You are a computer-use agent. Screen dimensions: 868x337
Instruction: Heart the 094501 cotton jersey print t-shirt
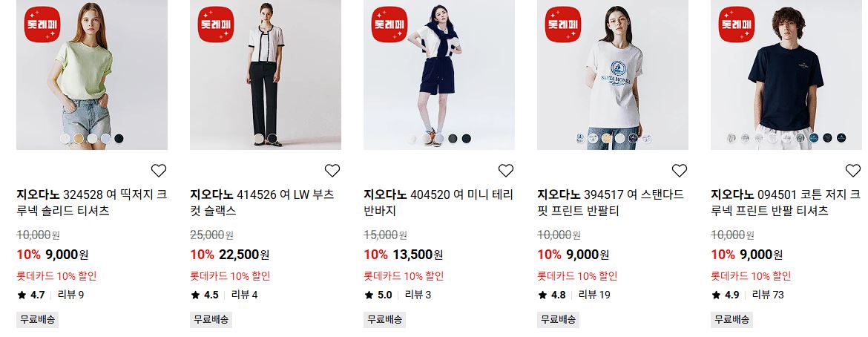(x=853, y=171)
